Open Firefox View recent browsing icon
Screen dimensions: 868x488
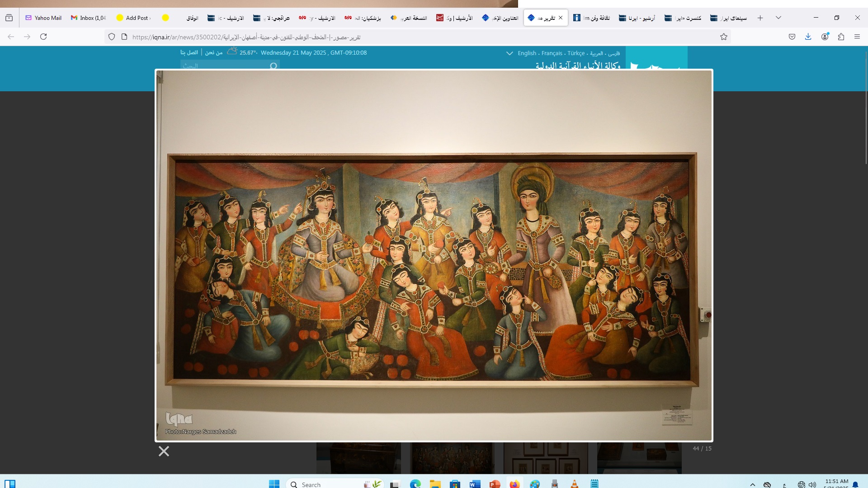click(9, 18)
